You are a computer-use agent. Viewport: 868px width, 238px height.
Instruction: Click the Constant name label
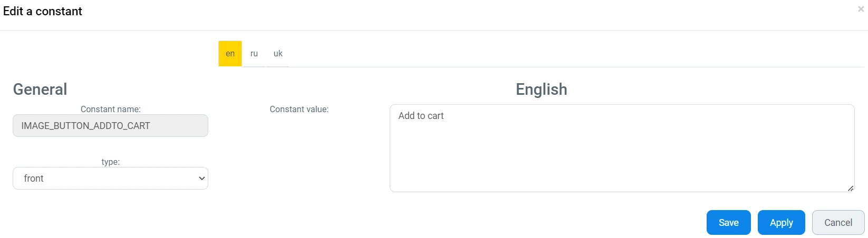pos(110,110)
